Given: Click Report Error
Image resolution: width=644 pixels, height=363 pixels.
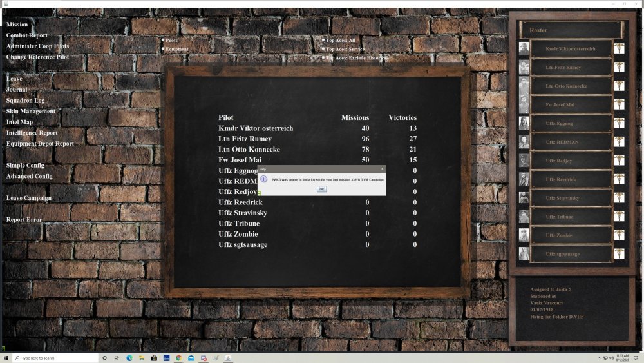Looking at the screenshot, I should coord(24,219).
